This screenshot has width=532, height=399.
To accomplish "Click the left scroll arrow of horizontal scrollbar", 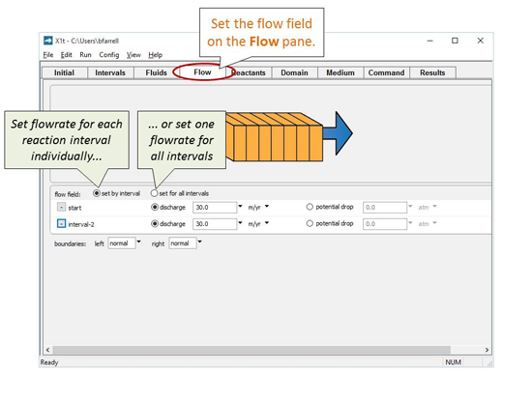I will pos(47,350).
